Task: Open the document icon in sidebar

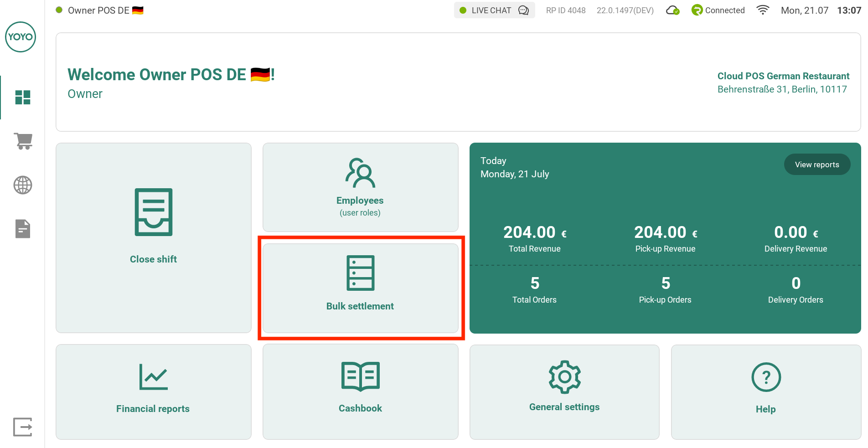Action: click(x=22, y=229)
